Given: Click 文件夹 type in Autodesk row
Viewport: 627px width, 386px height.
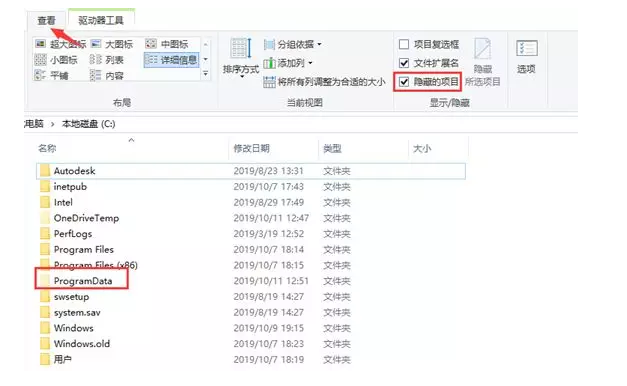Looking at the screenshot, I should [337, 171].
